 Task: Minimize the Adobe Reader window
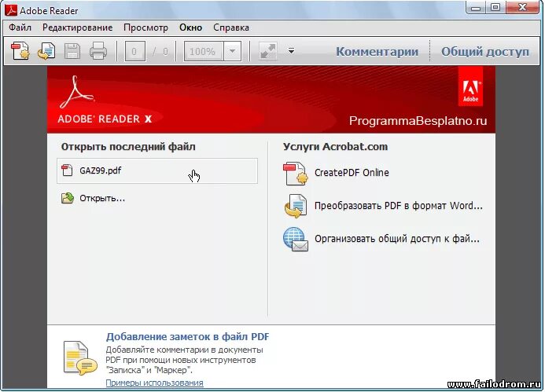coord(476,8)
